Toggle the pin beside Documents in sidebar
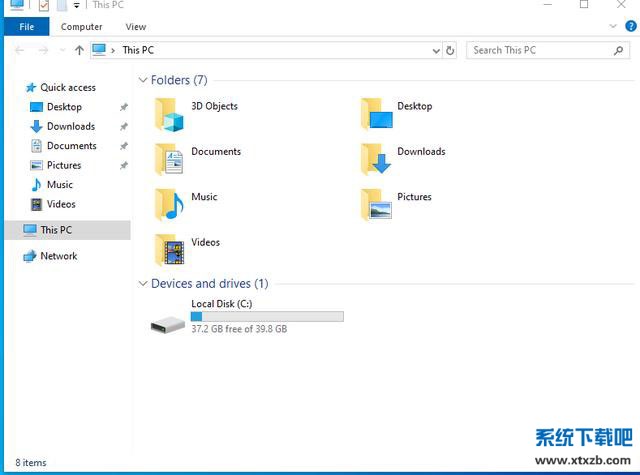The width and height of the screenshot is (640, 475). pyautogui.click(x=123, y=146)
